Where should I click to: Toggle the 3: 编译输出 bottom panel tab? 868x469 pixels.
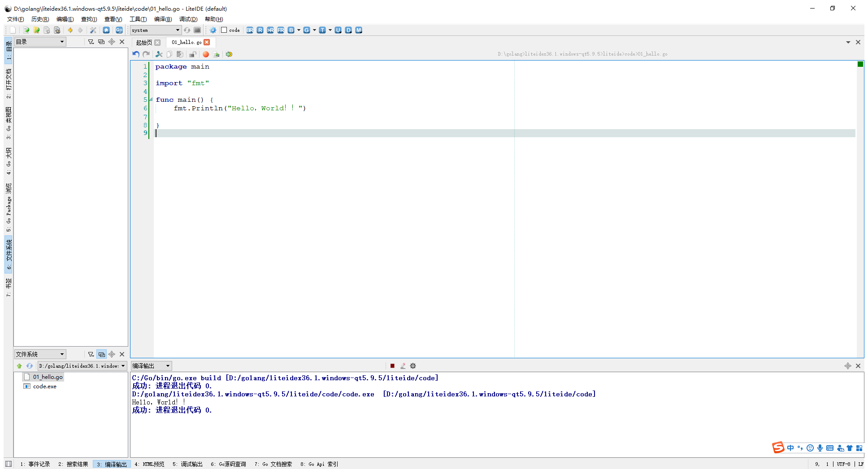click(x=112, y=464)
